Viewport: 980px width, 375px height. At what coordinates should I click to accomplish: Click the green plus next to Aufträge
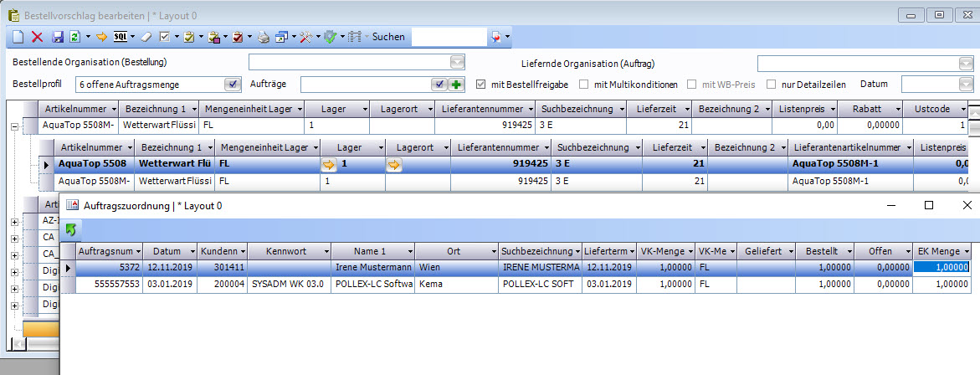(x=456, y=84)
